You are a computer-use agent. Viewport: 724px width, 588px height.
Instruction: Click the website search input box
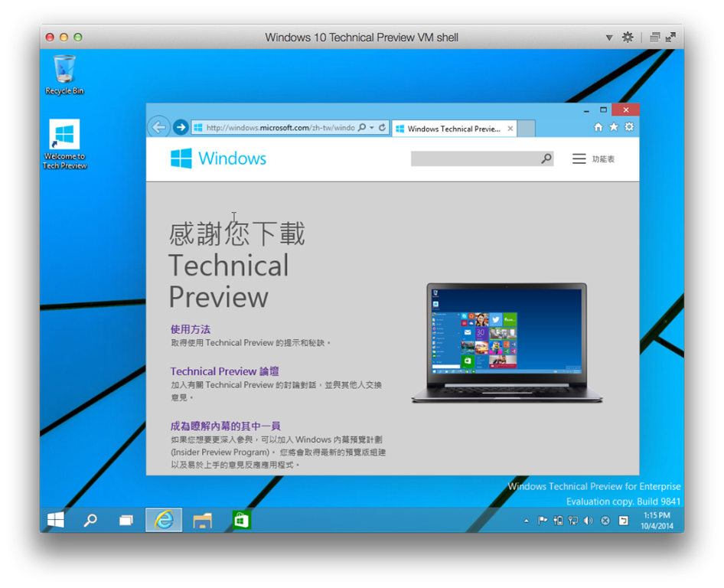point(475,158)
